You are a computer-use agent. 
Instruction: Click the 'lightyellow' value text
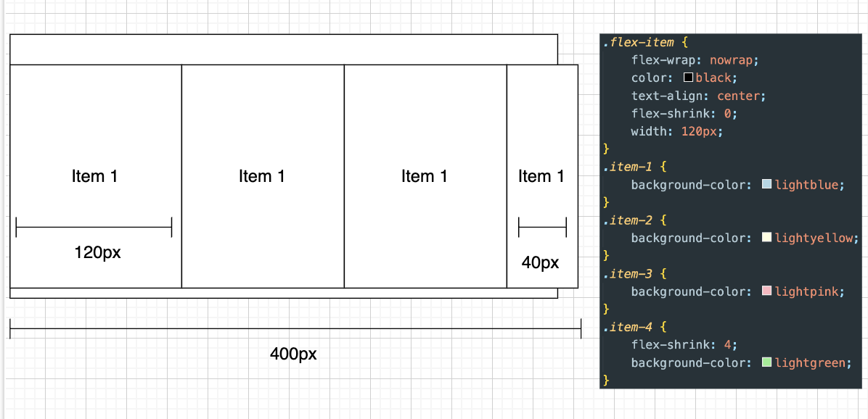coord(814,238)
